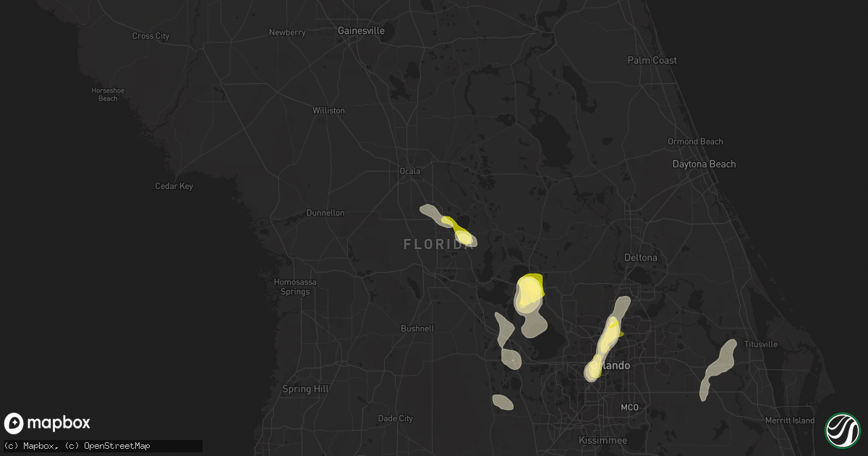Click the round green logo badge
Viewport: 868px width, 456px height.
pos(842,430)
